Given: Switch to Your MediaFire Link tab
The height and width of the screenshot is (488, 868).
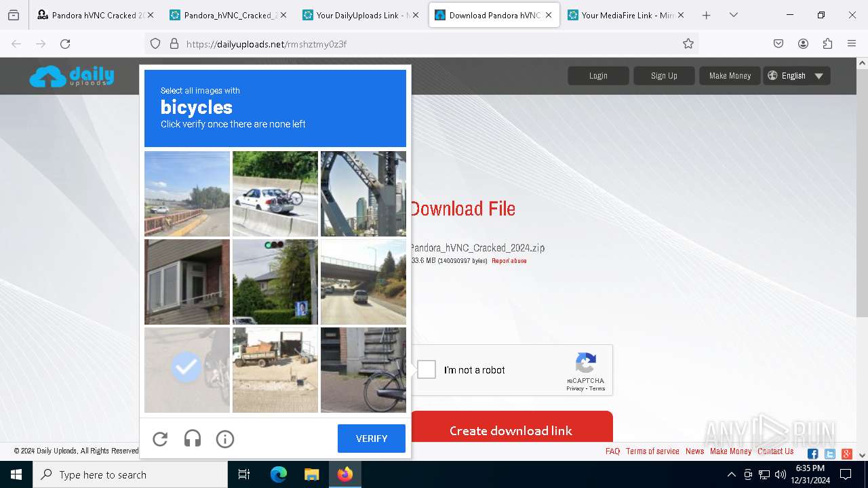Looking at the screenshot, I should pos(625,15).
